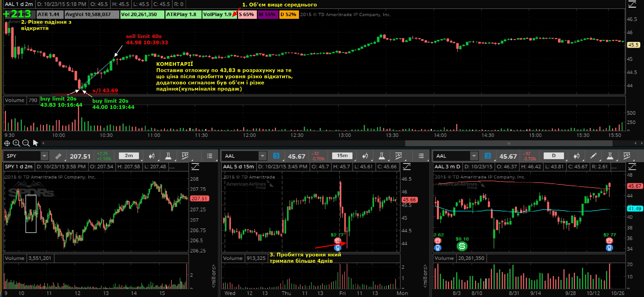Click AAL symbol field in 15m chart

[x=241, y=156]
